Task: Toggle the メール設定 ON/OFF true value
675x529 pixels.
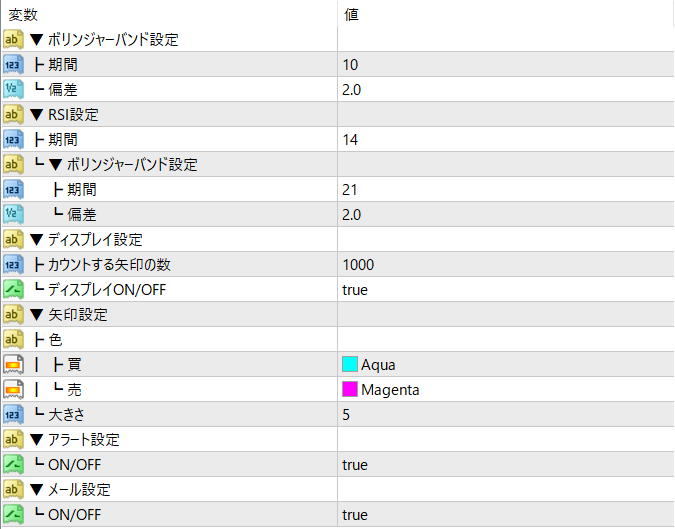Action: [355, 515]
